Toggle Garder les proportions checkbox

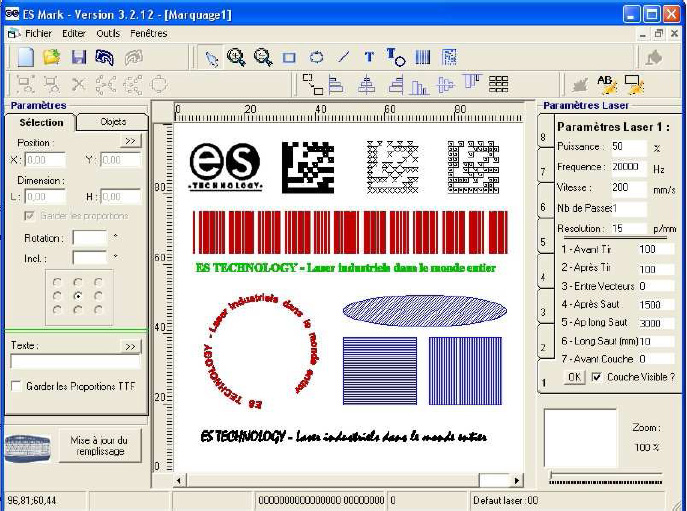(29, 216)
